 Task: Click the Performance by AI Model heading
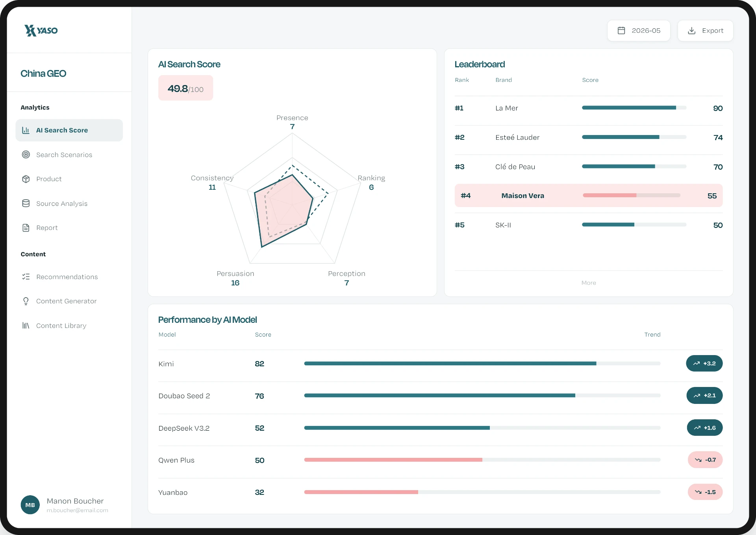tap(208, 320)
